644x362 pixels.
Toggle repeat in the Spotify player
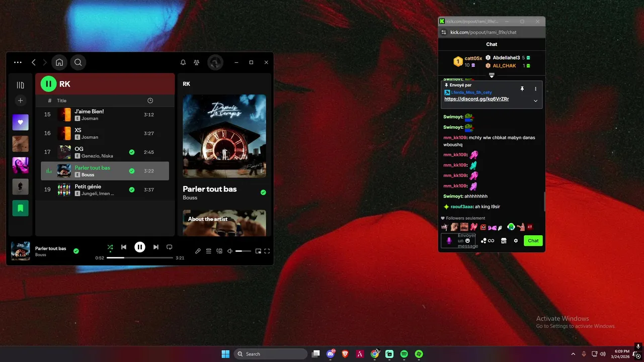click(170, 247)
